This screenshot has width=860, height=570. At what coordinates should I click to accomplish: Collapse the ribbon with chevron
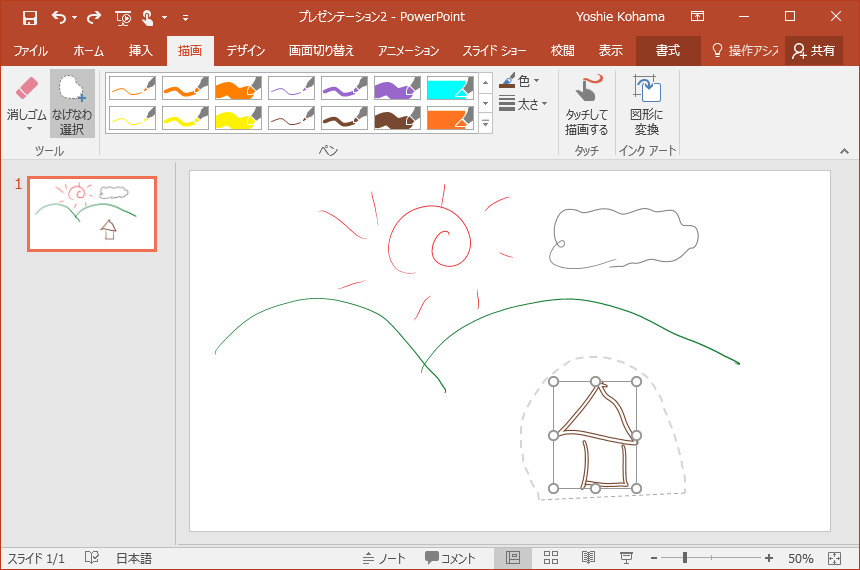tap(844, 151)
